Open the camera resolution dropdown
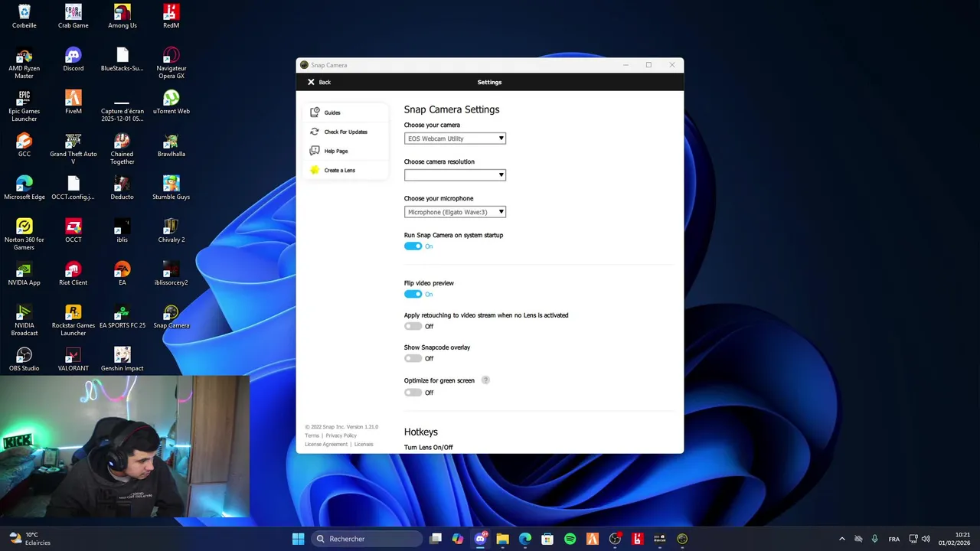Screen dimensions: 980x551 pyautogui.click(x=455, y=175)
